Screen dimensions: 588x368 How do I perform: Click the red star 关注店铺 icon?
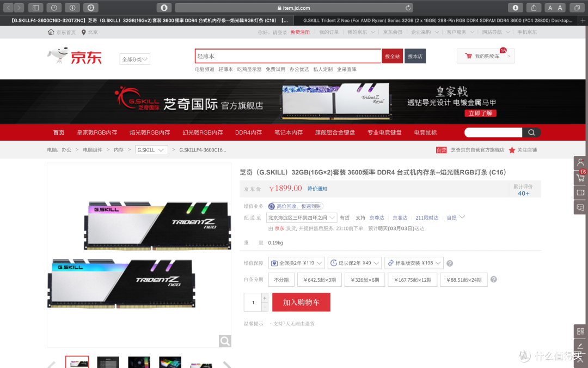coord(512,150)
